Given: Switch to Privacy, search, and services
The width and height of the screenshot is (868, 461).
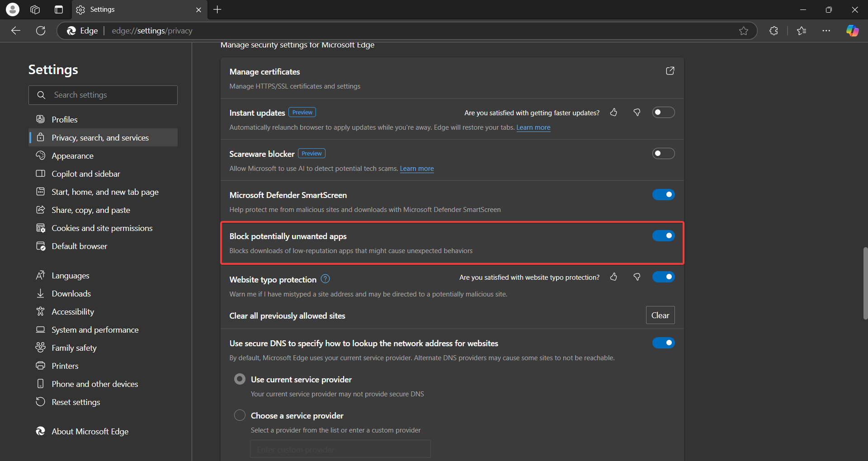Looking at the screenshot, I should coord(99,137).
